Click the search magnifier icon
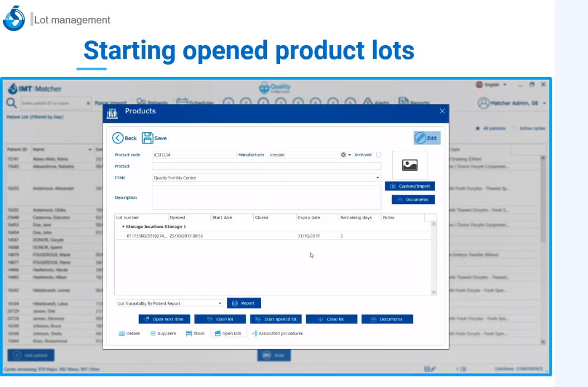This screenshot has width=588, height=387. coord(11,103)
